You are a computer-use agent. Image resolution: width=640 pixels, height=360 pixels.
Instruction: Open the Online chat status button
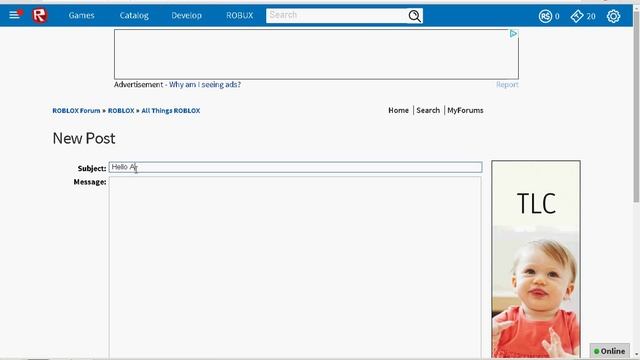610,351
